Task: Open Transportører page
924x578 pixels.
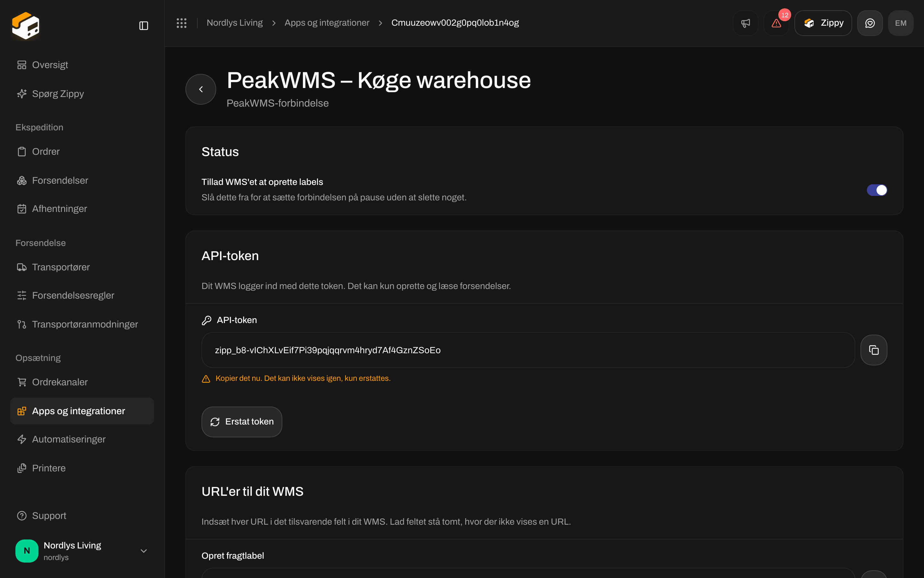Action: click(82, 267)
